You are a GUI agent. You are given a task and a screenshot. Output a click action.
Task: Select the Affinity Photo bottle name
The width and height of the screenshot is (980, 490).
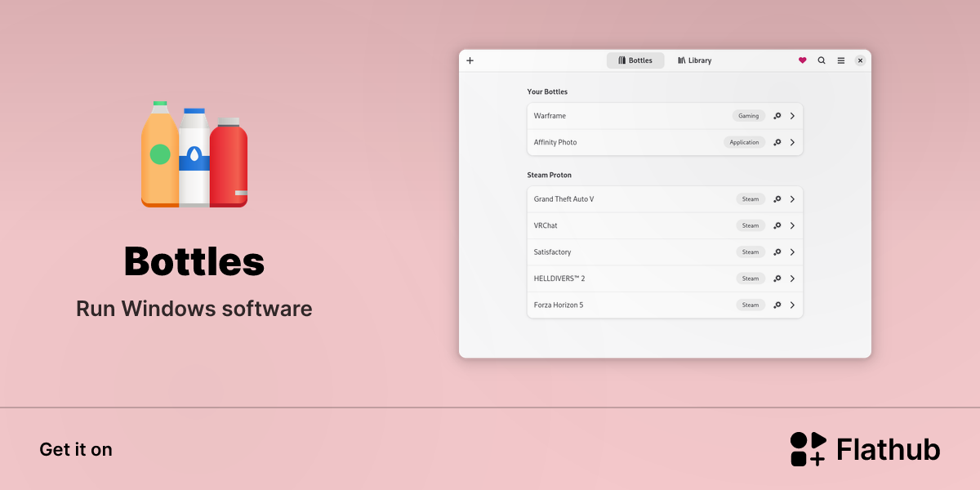point(555,142)
